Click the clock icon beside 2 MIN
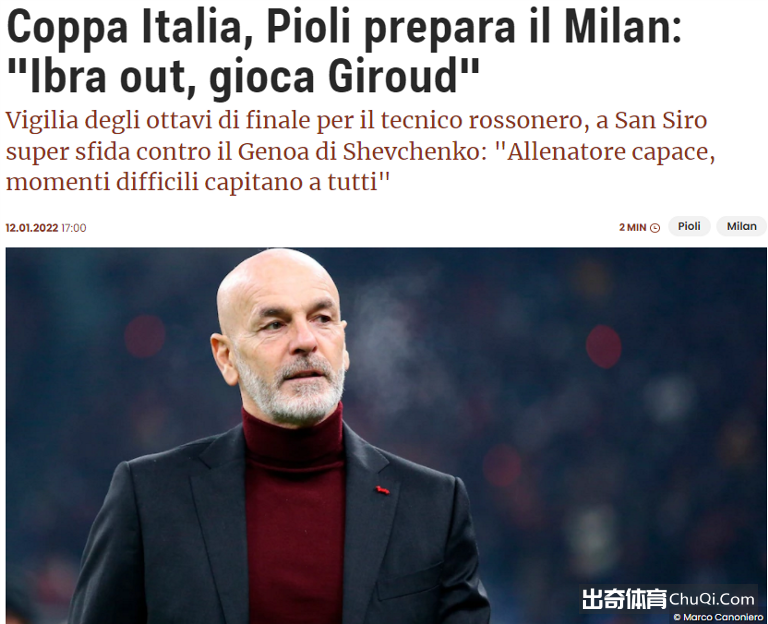This screenshot has height=624, width=768. click(655, 228)
